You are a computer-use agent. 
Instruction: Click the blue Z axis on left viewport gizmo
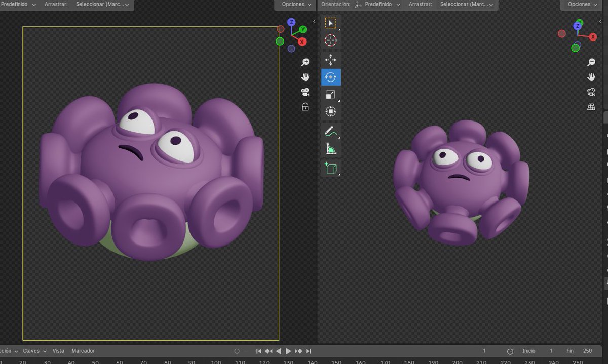point(291,22)
